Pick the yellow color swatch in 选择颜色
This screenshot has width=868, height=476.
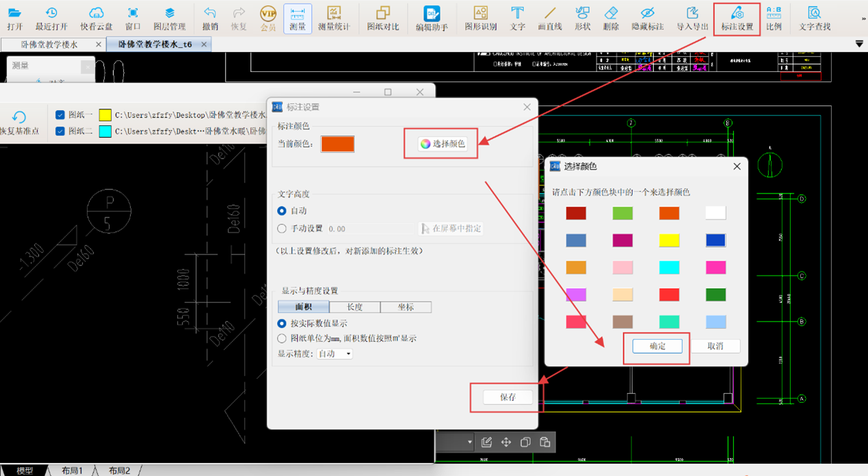click(x=669, y=240)
